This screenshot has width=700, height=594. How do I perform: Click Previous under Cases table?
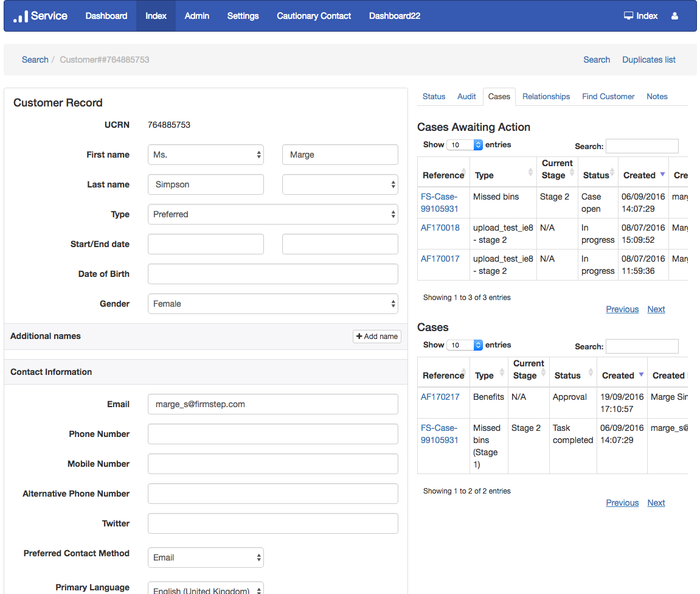click(x=622, y=503)
